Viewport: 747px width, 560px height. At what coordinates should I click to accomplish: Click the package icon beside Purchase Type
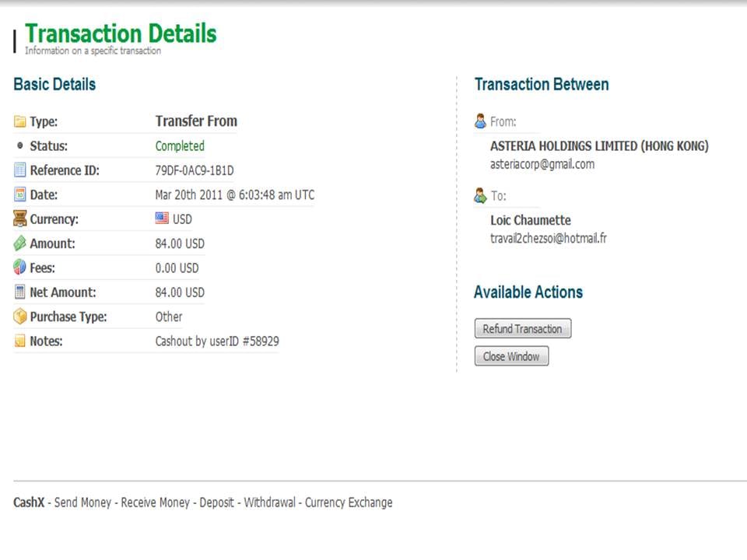pos(19,317)
